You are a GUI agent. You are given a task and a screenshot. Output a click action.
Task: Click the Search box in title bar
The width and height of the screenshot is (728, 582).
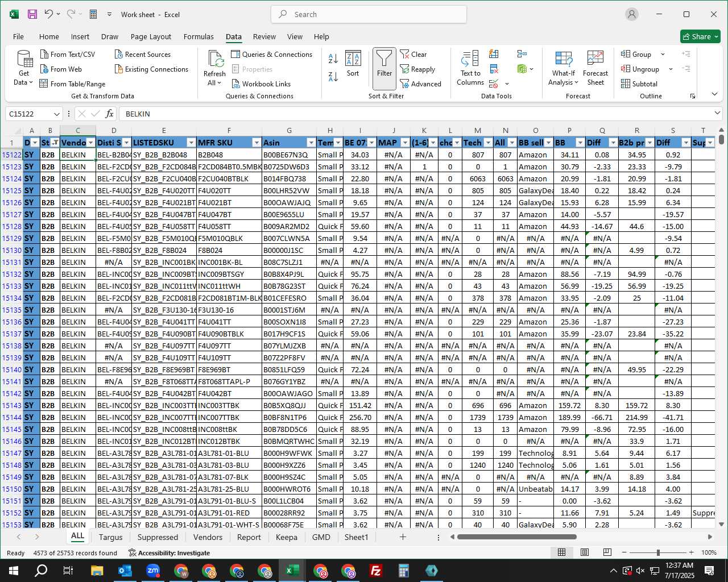(369, 14)
